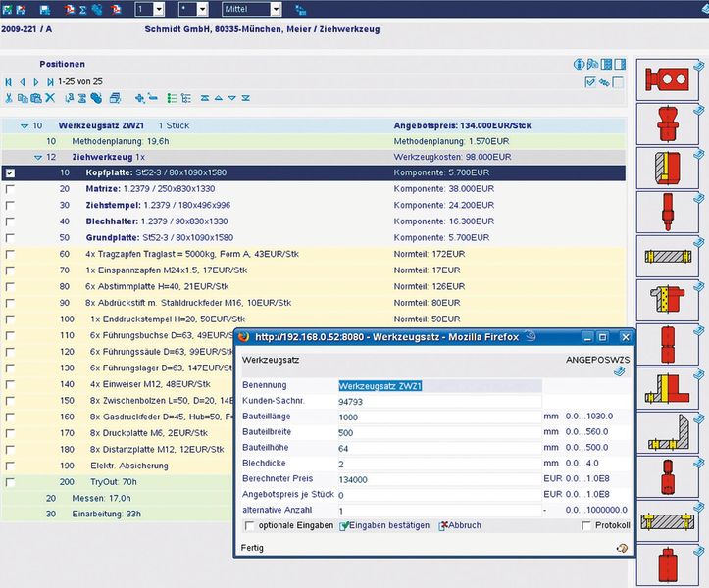Screen dimensions: 709x588
Task: Select the TryOut: 70h row
Action: pyautogui.click(x=114, y=482)
